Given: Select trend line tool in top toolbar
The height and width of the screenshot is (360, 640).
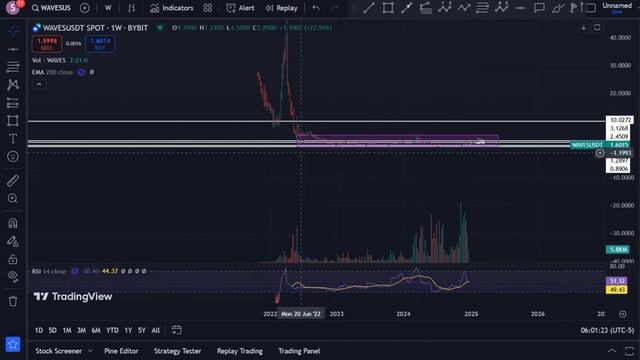Looking at the screenshot, I should point(369,8).
